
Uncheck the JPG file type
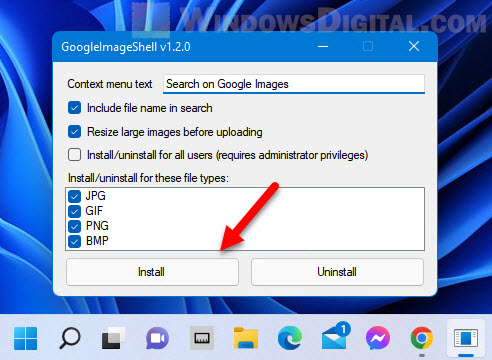click(x=74, y=196)
